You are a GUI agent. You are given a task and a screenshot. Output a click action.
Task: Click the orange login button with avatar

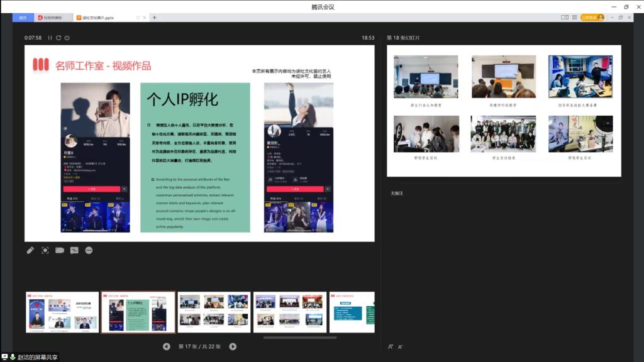pos(592,18)
